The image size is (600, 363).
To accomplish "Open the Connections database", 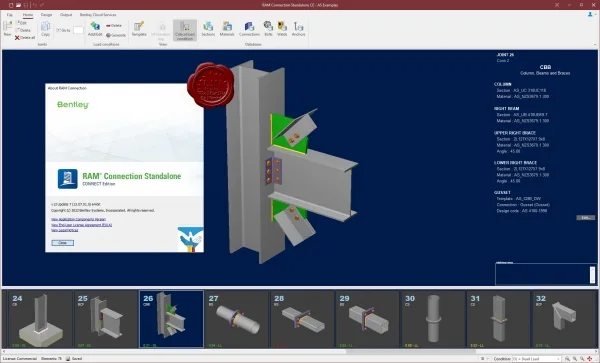I will tap(249, 29).
